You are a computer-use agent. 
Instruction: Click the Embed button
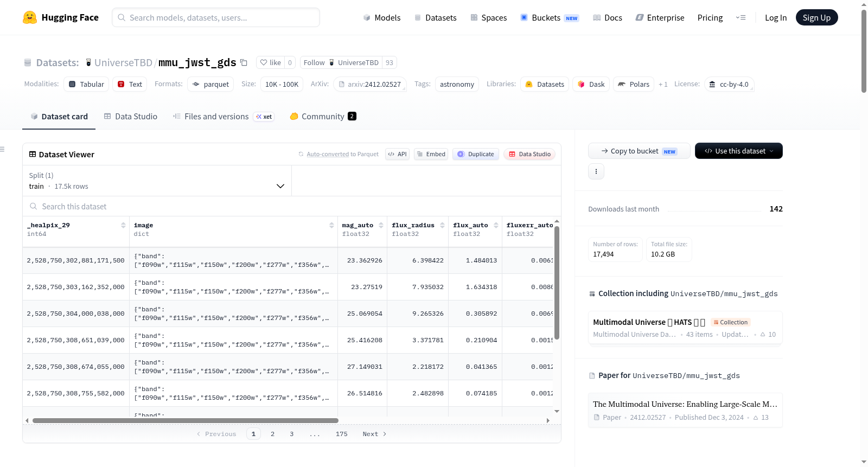click(x=430, y=154)
